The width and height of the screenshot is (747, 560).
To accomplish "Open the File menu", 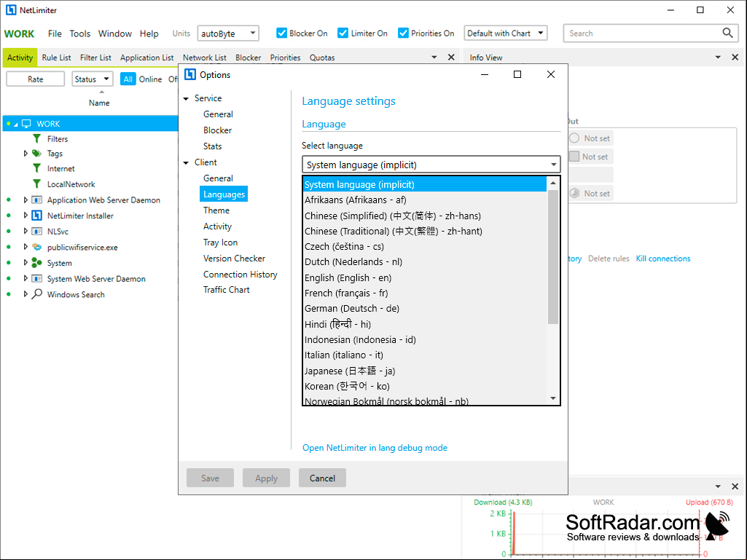I will (x=55, y=33).
